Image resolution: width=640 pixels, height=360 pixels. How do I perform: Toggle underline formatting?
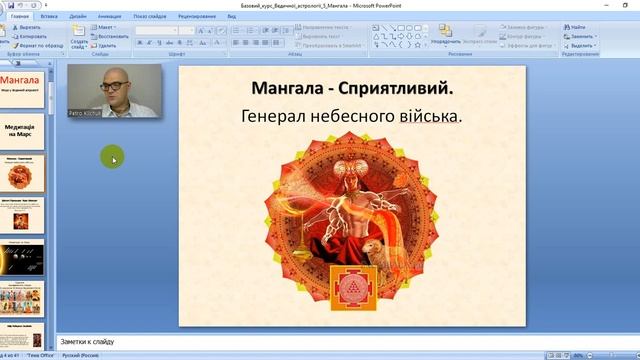point(160,42)
